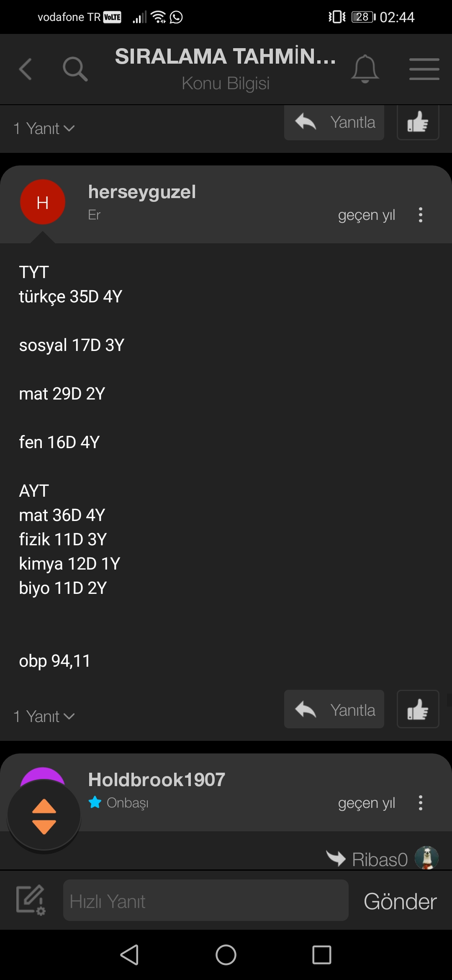Image resolution: width=452 pixels, height=980 pixels.
Task: Like the top post with thumbs-up
Action: click(418, 122)
